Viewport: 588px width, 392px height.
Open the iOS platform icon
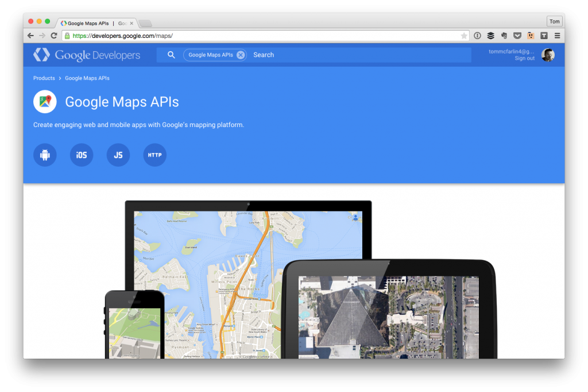(82, 155)
